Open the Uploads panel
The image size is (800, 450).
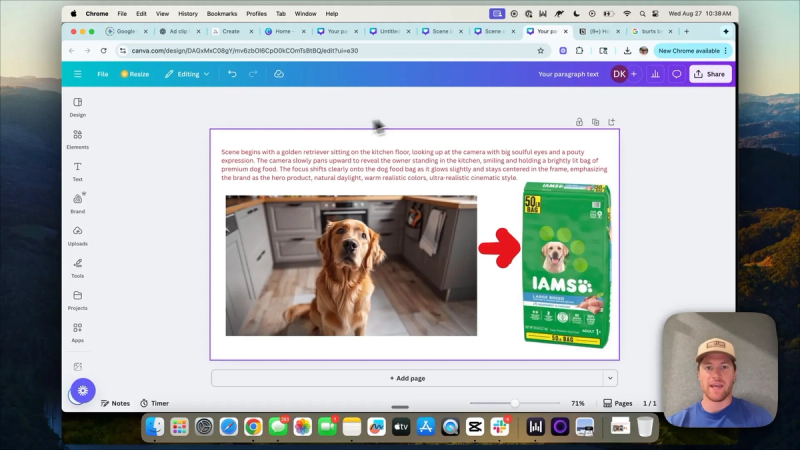tap(78, 236)
